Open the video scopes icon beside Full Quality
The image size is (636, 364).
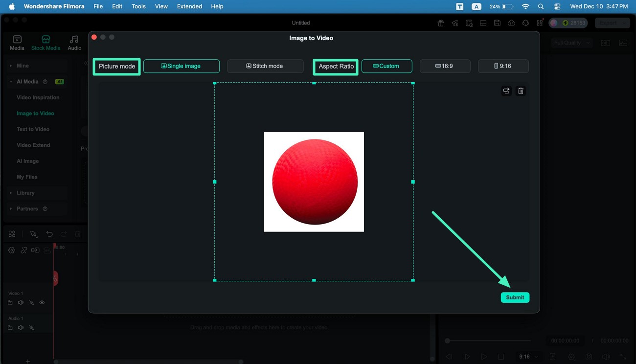click(623, 43)
